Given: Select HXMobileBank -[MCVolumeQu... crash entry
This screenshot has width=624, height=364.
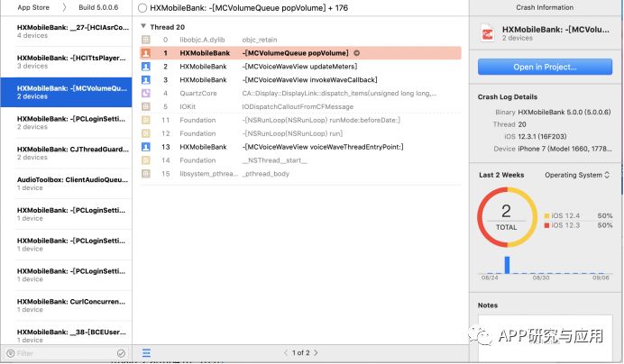Looking at the screenshot, I should [x=66, y=92].
